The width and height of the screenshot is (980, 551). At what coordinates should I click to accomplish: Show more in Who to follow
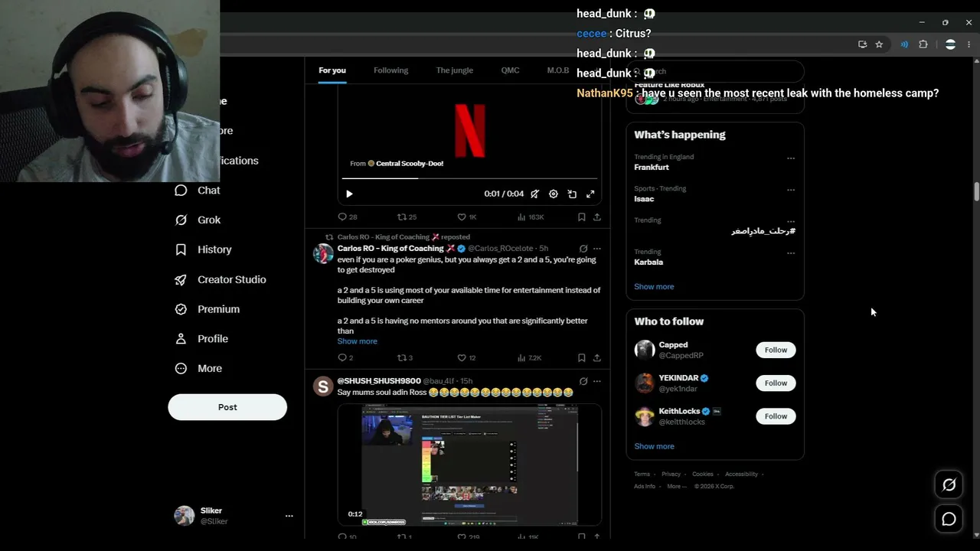pyautogui.click(x=654, y=446)
